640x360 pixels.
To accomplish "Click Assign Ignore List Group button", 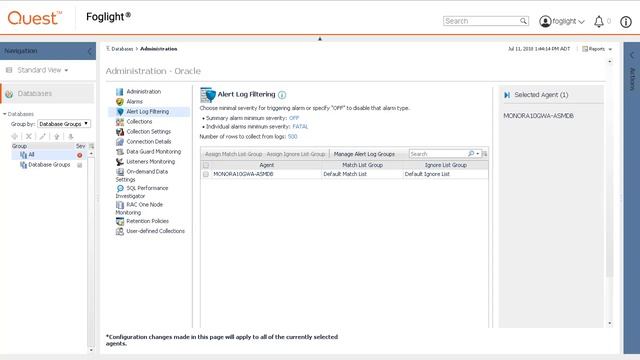I will point(296,154).
